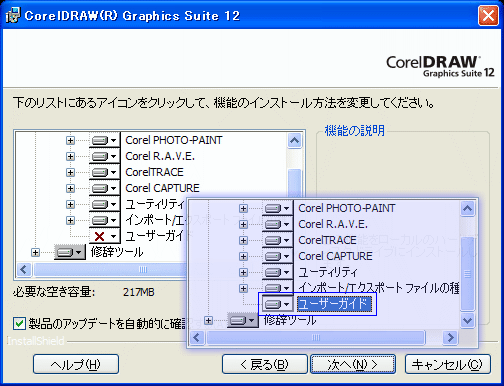Click the red X icon beside ユーザーガイド

click(x=104, y=236)
